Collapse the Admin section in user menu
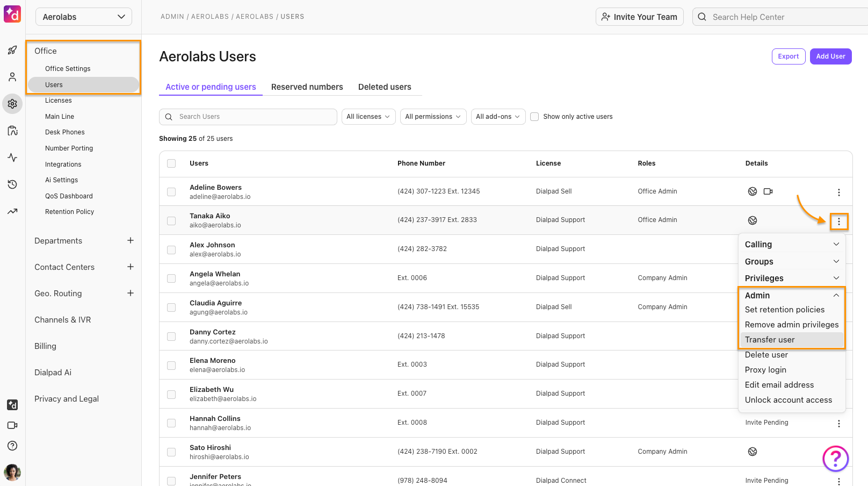Viewport: 868px width, 486px height. pos(792,295)
